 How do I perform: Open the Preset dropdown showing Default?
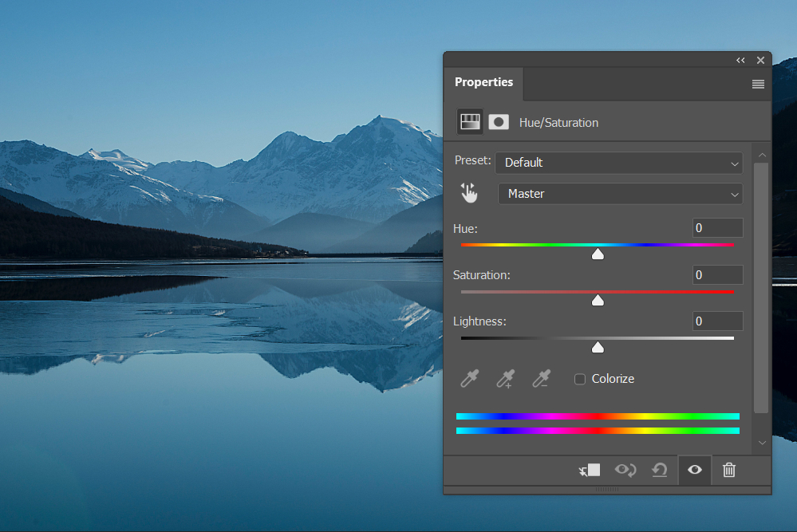pos(619,163)
